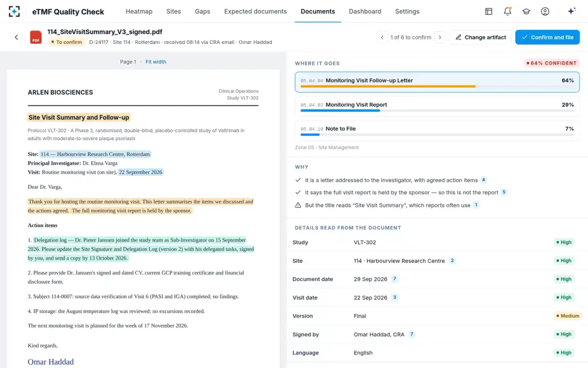
Task: Click Version value Final
Action: tap(360, 316)
